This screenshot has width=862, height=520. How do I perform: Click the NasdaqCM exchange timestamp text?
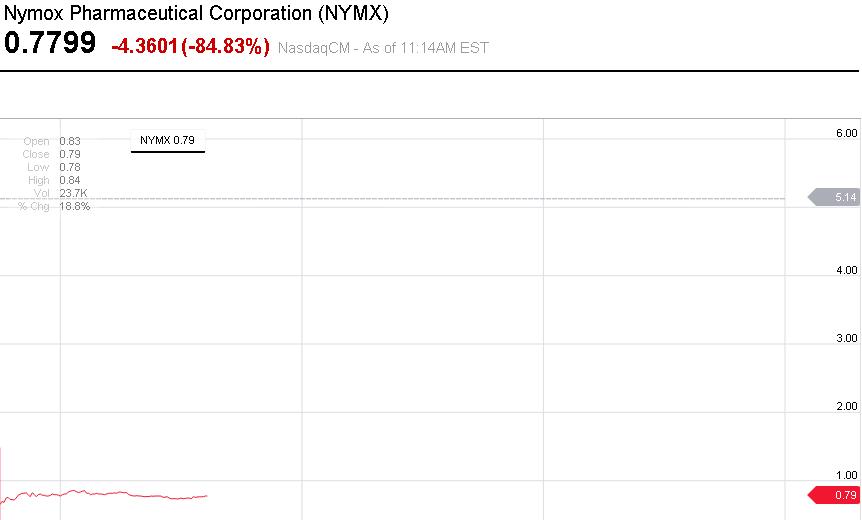pyautogui.click(x=383, y=47)
